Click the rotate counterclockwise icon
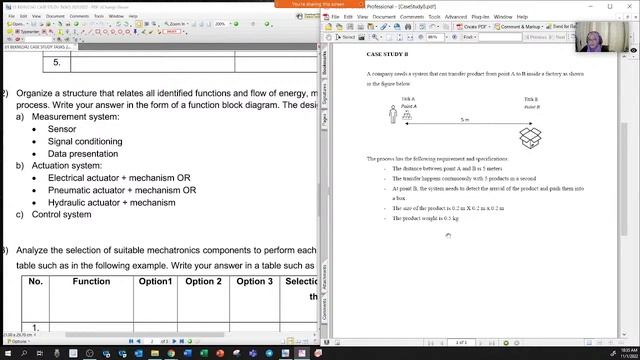The height and width of the screenshot is (360, 640). coord(118,24)
